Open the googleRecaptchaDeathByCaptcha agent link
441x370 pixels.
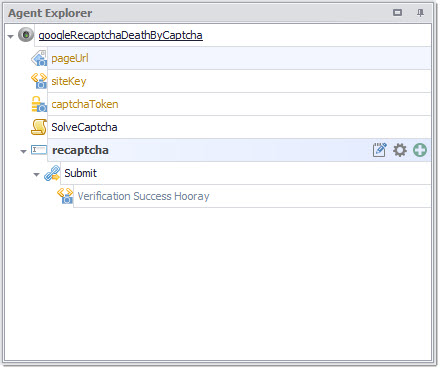pyautogui.click(x=120, y=35)
